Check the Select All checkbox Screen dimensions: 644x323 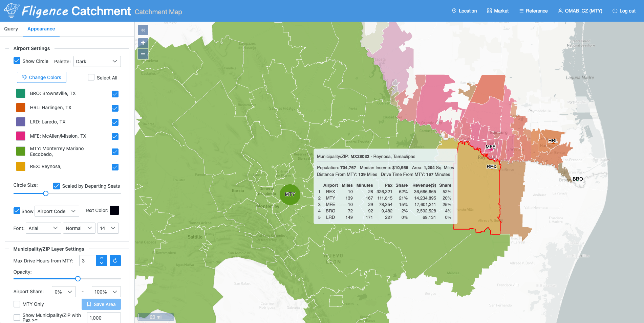pyautogui.click(x=91, y=77)
